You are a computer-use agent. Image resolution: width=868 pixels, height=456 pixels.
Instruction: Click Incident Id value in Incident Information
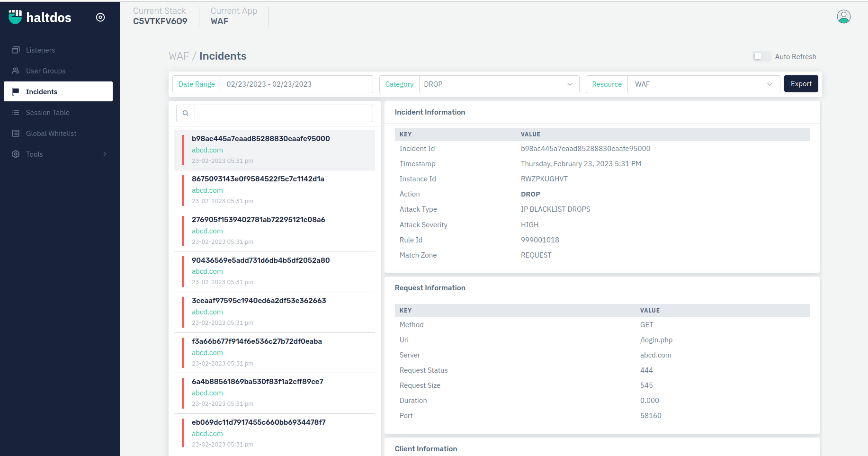click(585, 149)
